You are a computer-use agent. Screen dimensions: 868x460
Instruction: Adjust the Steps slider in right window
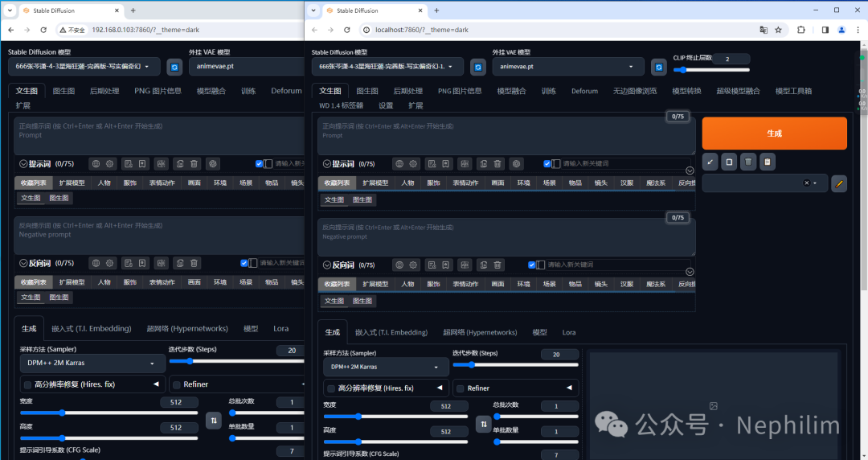pyautogui.click(x=515, y=364)
